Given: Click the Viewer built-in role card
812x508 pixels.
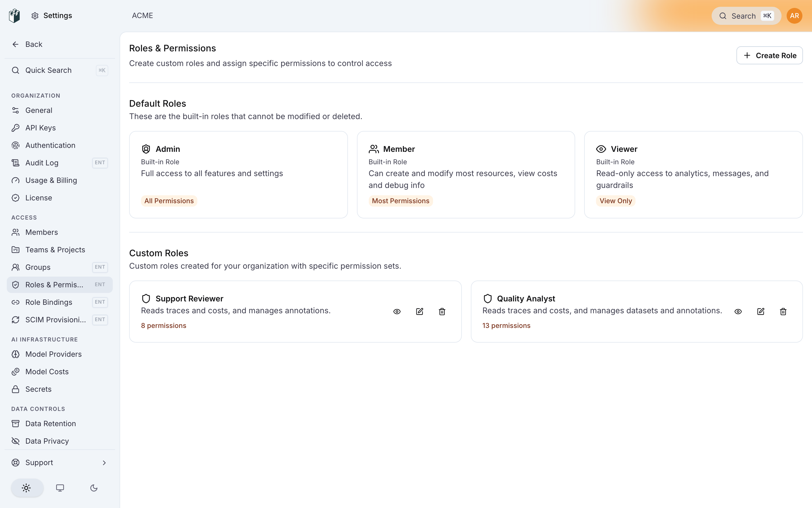Looking at the screenshot, I should (x=693, y=175).
